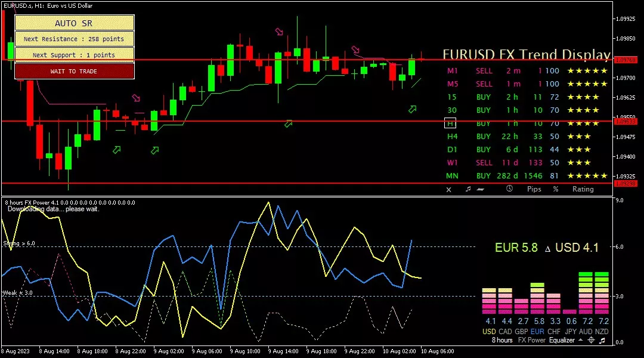This screenshot has height=358, width=644.
Task: Click the Strong > 6.0 level label
Action: click(19, 243)
